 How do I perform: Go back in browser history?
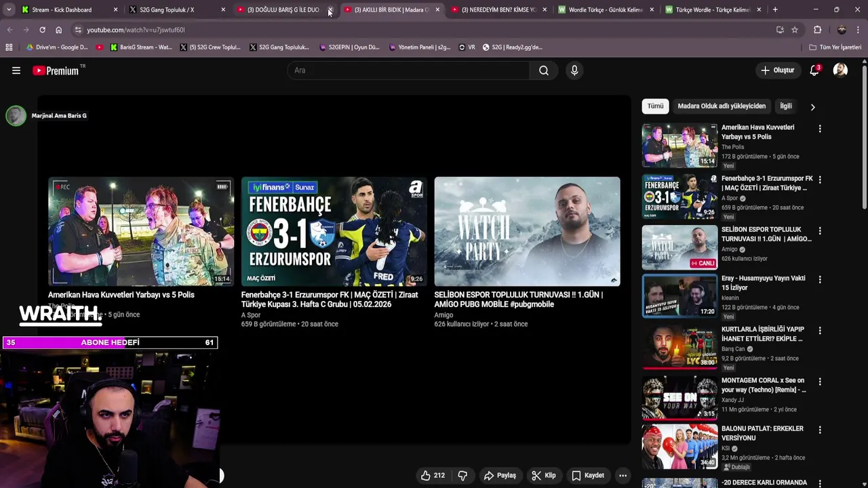pyautogui.click(x=9, y=30)
